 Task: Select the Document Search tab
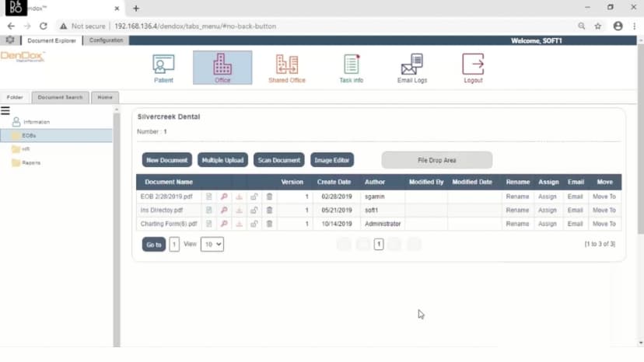click(61, 97)
